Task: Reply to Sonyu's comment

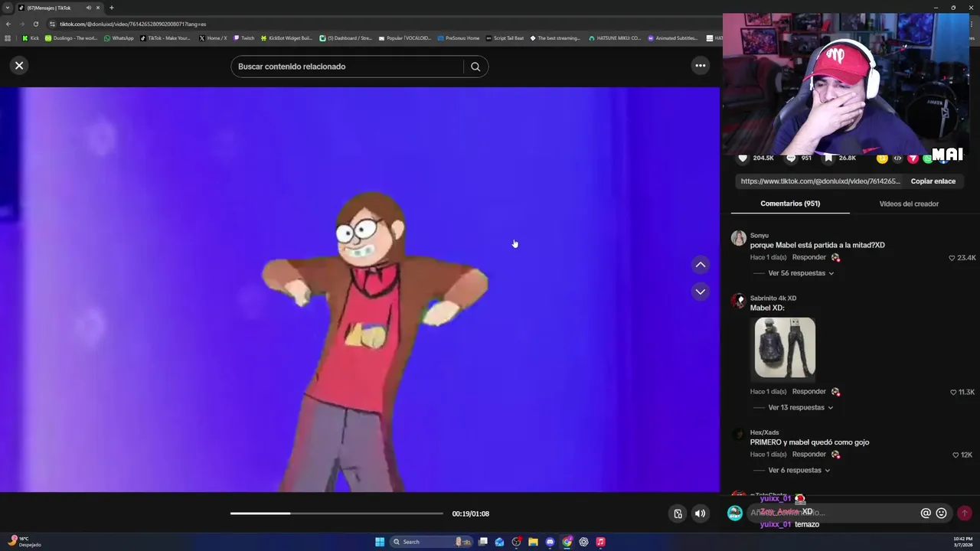Action: (x=808, y=258)
